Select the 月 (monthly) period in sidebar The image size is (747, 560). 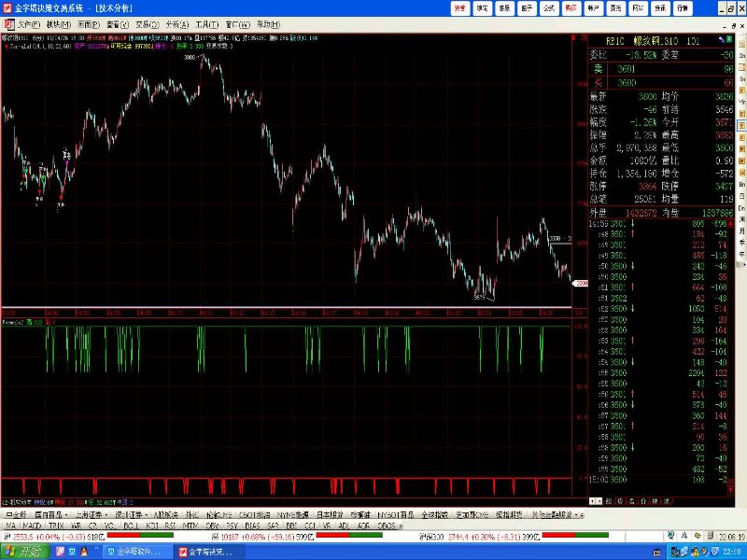tap(741, 231)
